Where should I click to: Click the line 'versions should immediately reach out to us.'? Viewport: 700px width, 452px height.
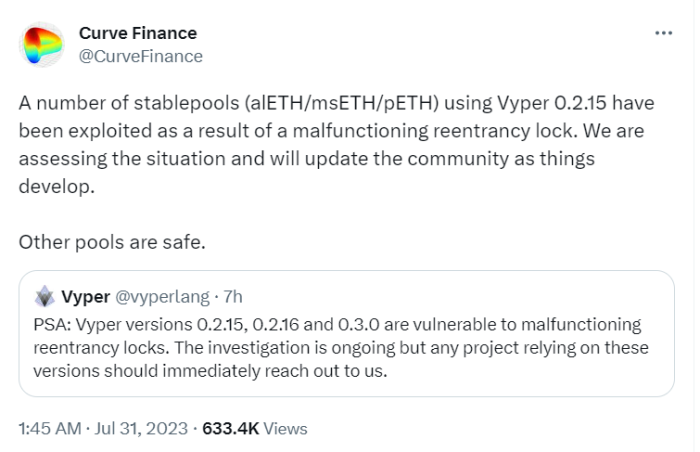click(210, 371)
